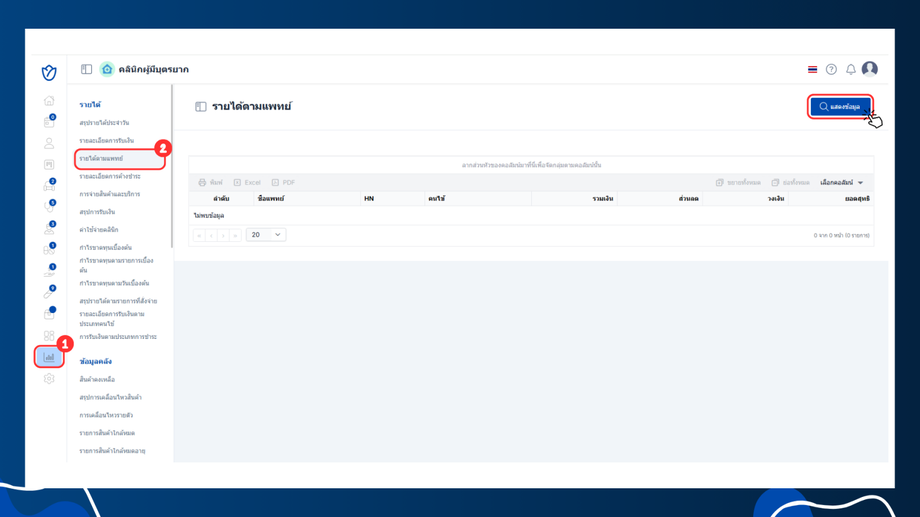Viewport: 920px width, 517px height.
Task: Open การรับเงินตามประเภทการชำระ report
Action: (x=118, y=337)
